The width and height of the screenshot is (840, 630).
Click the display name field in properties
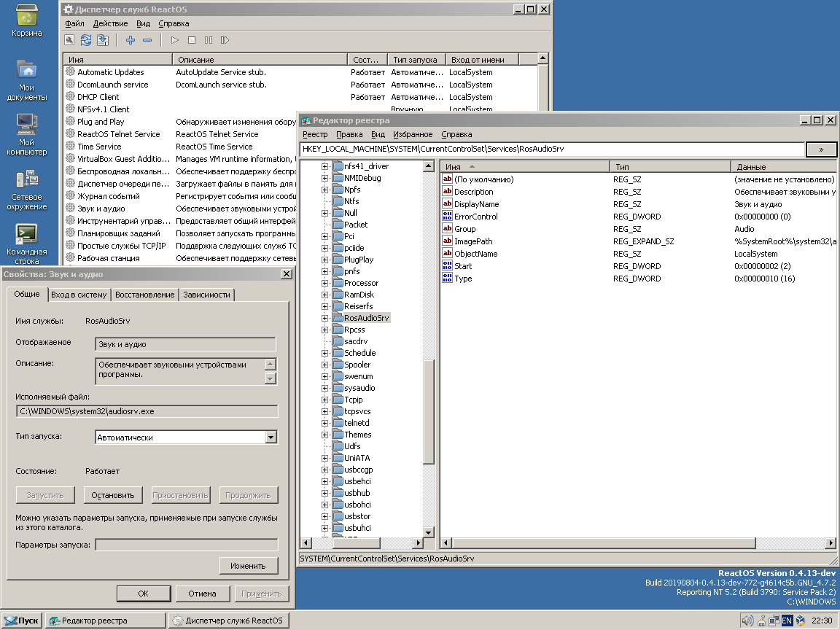(x=185, y=344)
